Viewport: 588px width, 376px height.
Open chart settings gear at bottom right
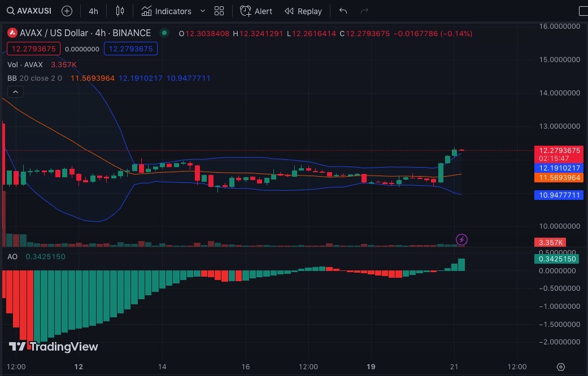click(561, 366)
